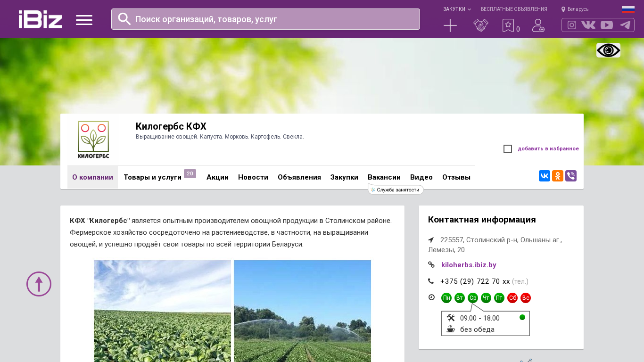Click the 'добавить в избранное' link
644x362 pixels.
click(x=548, y=149)
